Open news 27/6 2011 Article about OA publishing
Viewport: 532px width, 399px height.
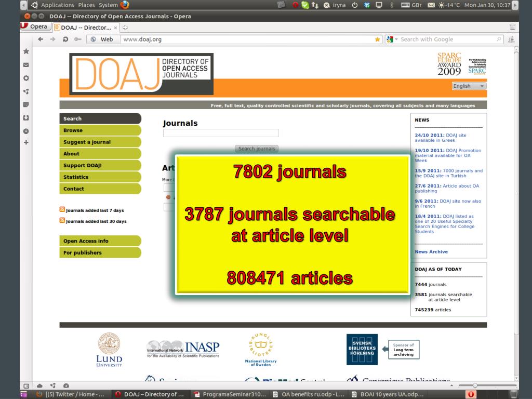pyautogui.click(x=447, y=188)
